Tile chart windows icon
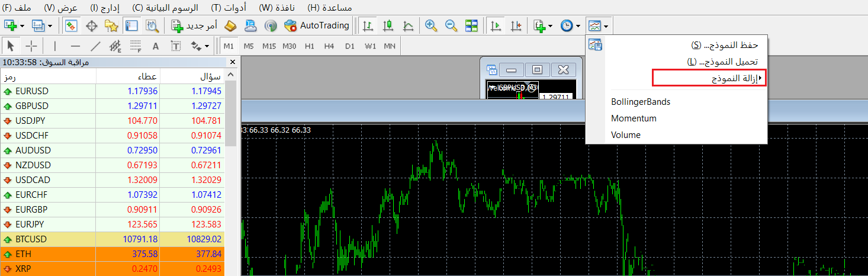 click(x=471, y=25)
